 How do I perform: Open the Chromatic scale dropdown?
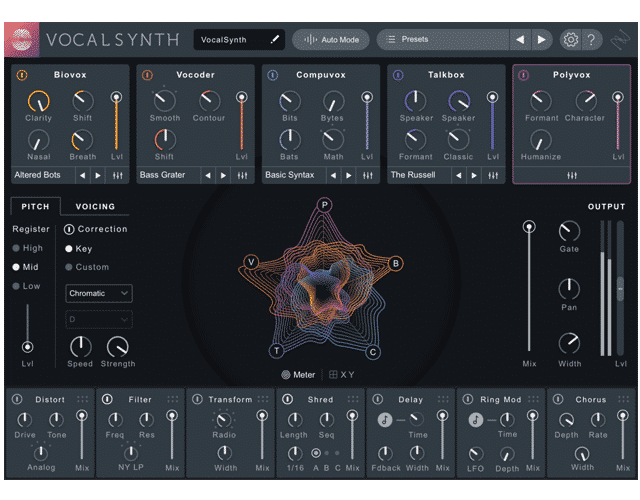point(99,293)
